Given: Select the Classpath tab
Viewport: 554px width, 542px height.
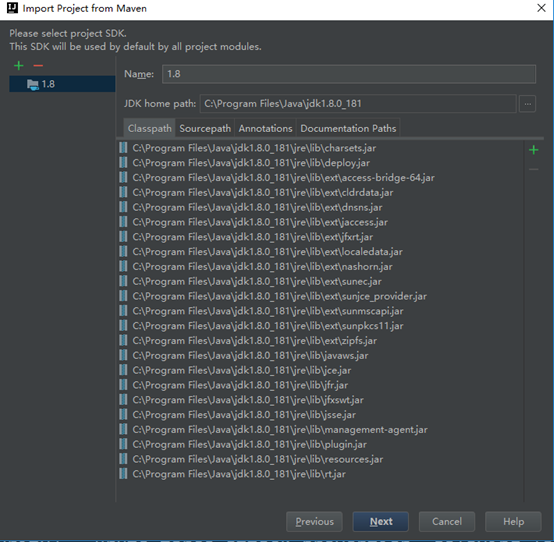Looking at the screenshot, I should click(149, 128).
